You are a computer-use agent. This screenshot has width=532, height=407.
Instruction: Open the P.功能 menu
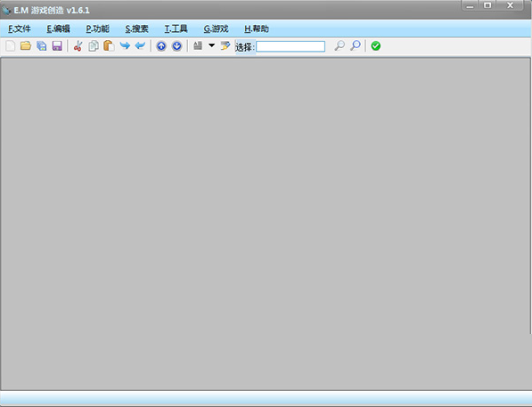(98, 28)
